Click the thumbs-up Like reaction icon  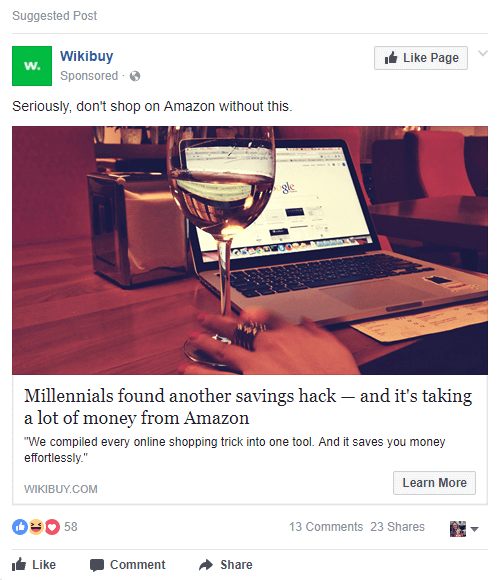point(20,527)
